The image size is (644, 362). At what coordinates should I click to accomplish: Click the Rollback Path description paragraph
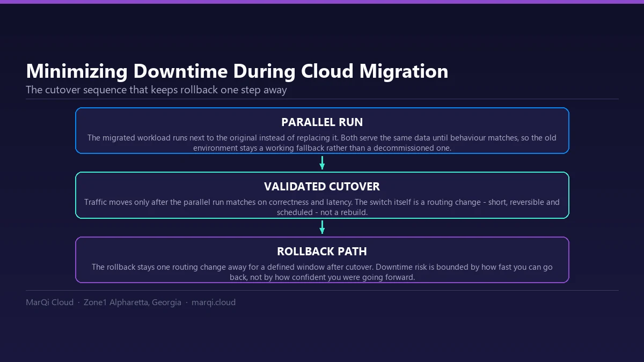[322, 272]
